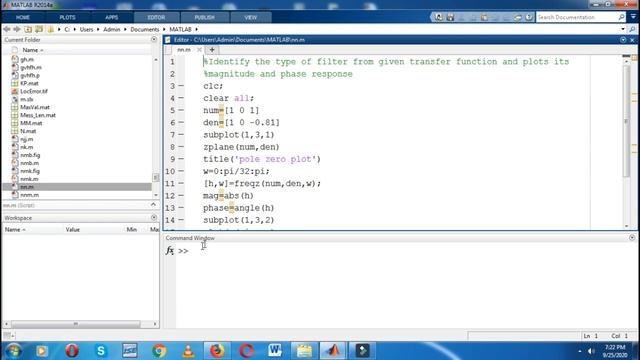Open the browse for folder icon
The image size is (640, 360).
click(39, 29)
